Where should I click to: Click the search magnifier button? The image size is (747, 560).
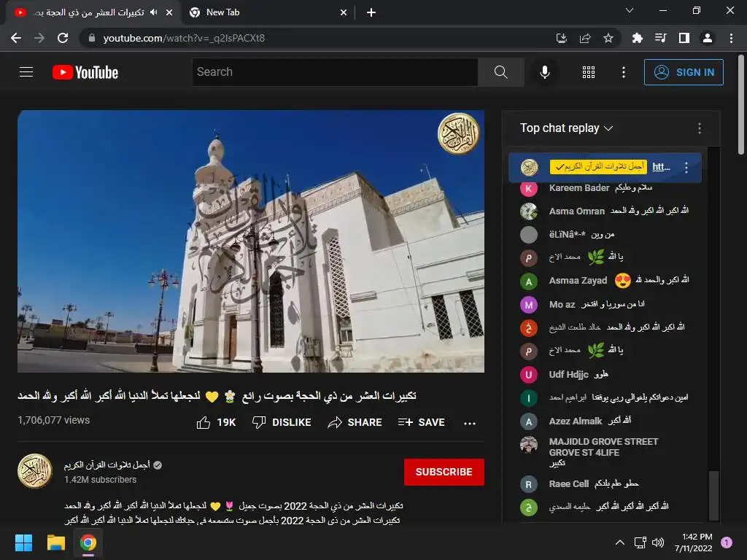(x=500, y=72)
